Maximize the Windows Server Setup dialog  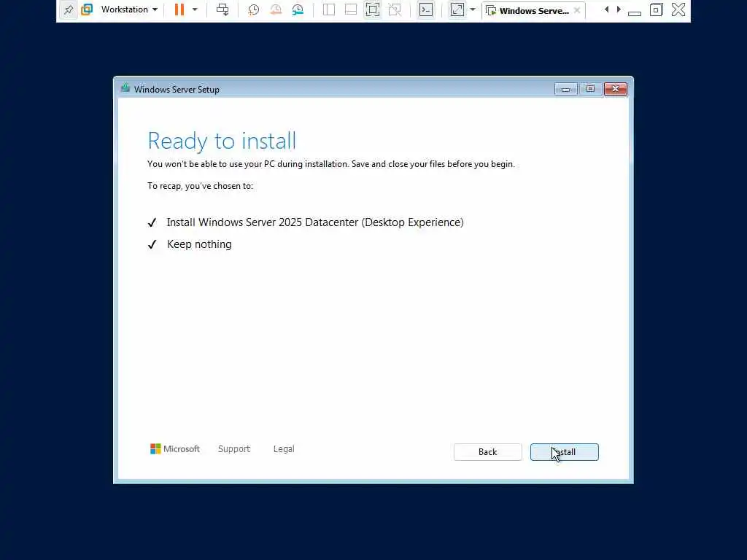click(590, 89)
